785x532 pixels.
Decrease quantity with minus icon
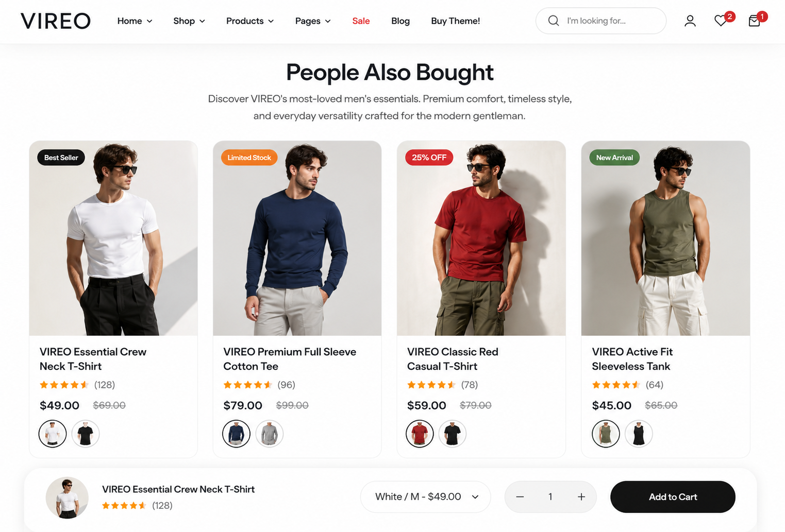[x=520, y=497]
